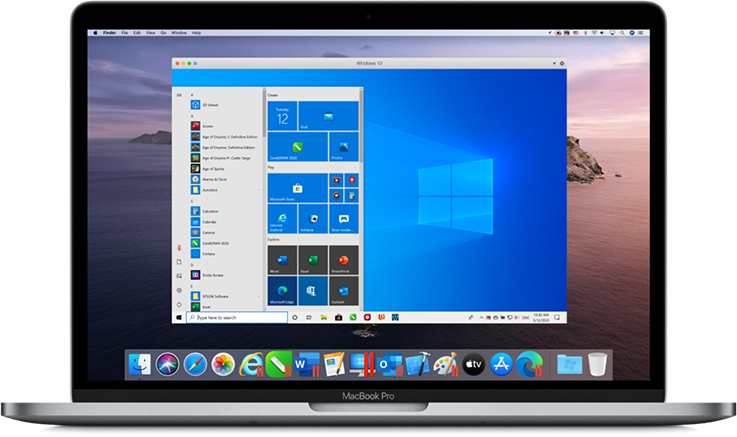Open Pictures from the Start menu sidebar

(179, 276)
